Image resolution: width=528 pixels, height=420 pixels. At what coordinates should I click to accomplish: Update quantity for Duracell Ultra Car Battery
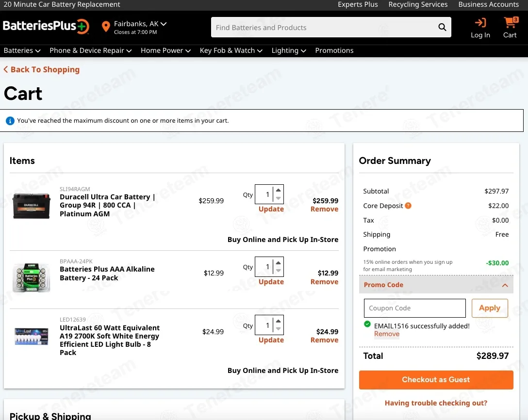point(271,209)
